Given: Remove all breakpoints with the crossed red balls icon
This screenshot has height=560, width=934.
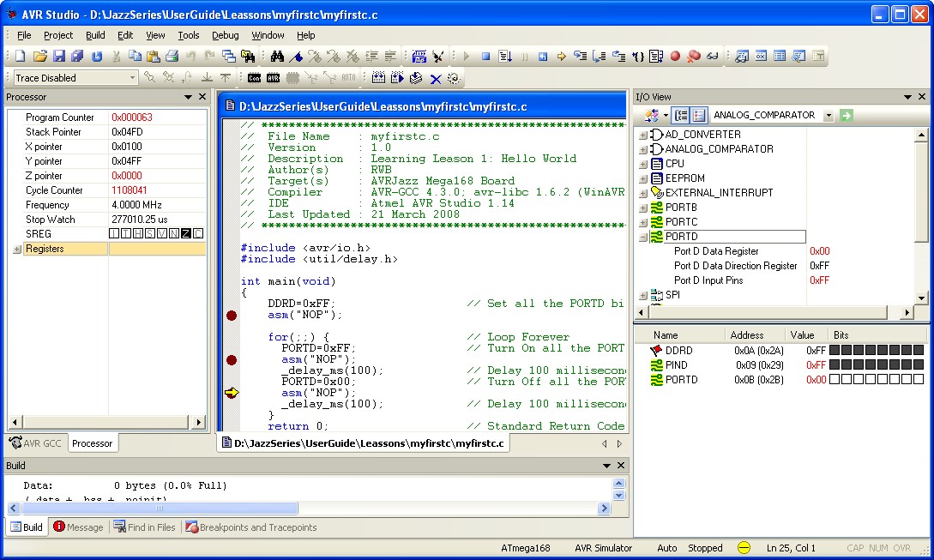Looking at the screenshot, I should click(693, 56).
